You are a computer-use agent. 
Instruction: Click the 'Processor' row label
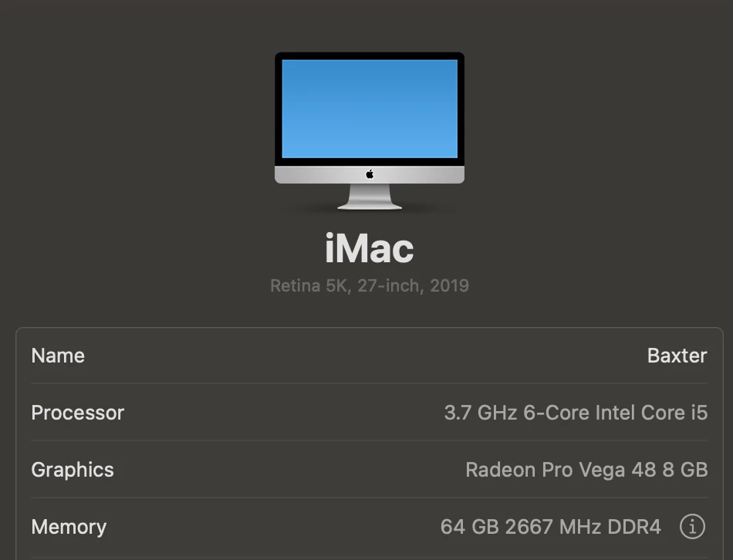[x=78, y=413]
